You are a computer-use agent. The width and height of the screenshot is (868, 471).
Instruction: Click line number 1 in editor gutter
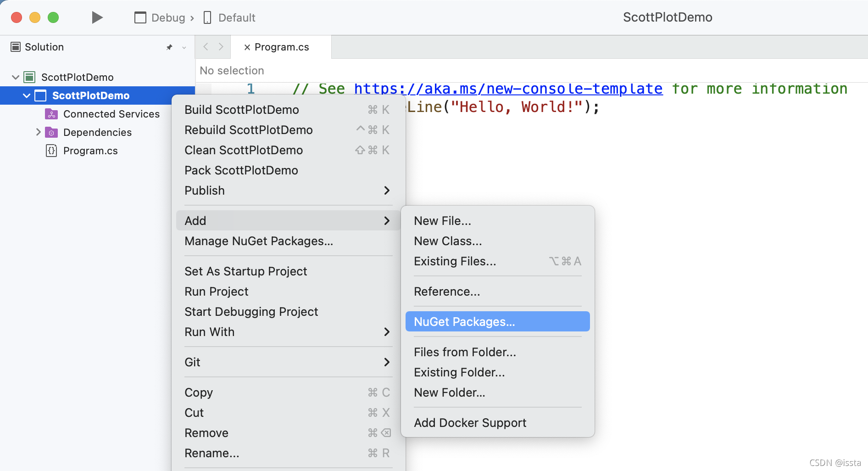pyautogui.click(x=250, y=89)
